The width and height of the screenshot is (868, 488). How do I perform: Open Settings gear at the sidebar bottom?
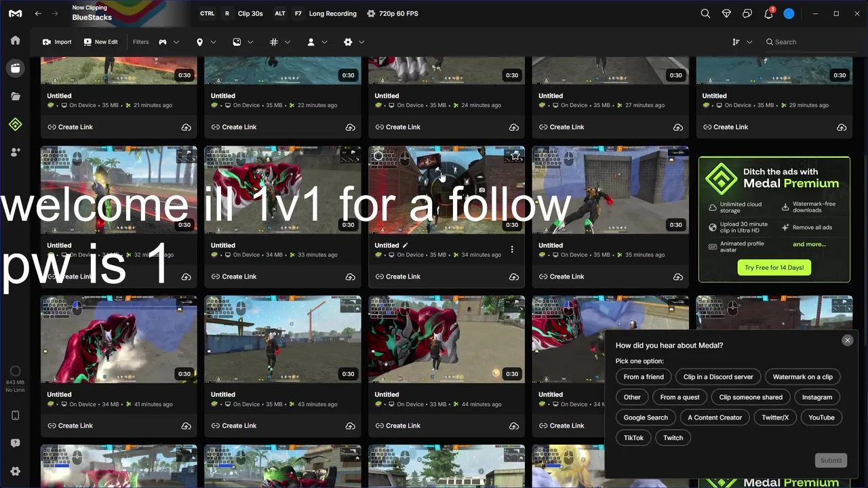(15, 471)
